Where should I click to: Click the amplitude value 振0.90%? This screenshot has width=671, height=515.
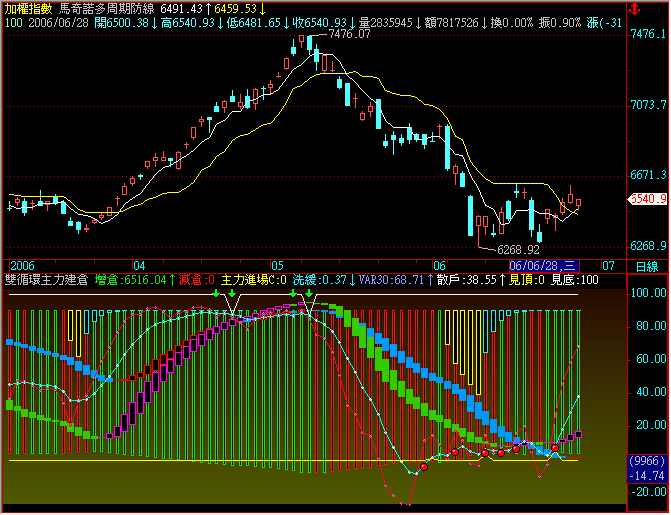click(x=559, y=23)
